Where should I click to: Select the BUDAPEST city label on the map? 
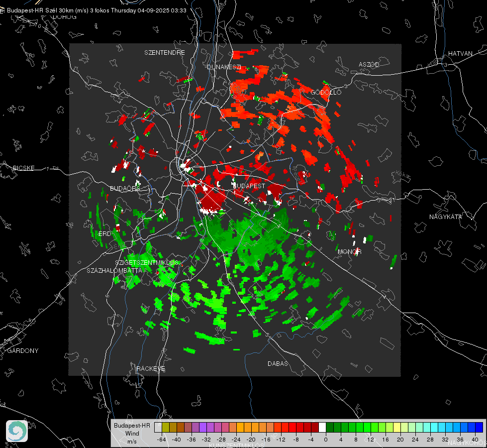[249, 186]
